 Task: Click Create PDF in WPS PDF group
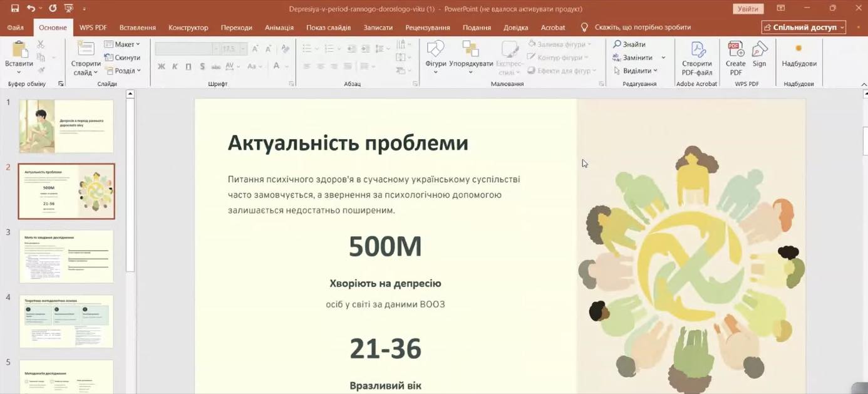pos(735,50)
